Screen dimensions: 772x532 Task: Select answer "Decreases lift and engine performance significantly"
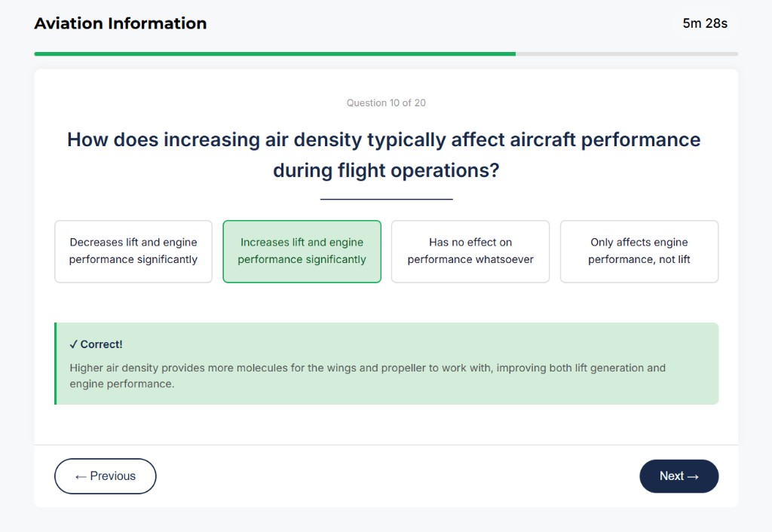pos(133,251)
